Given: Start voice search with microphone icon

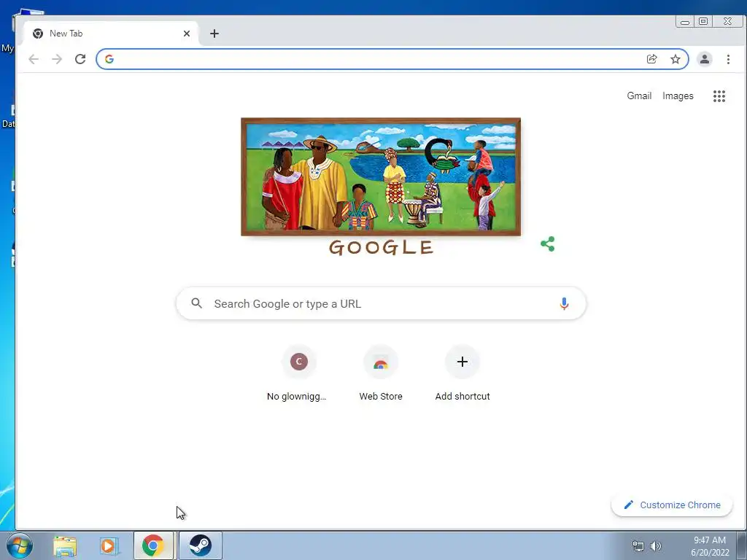Looking at the screenshot, I should 564,303.
